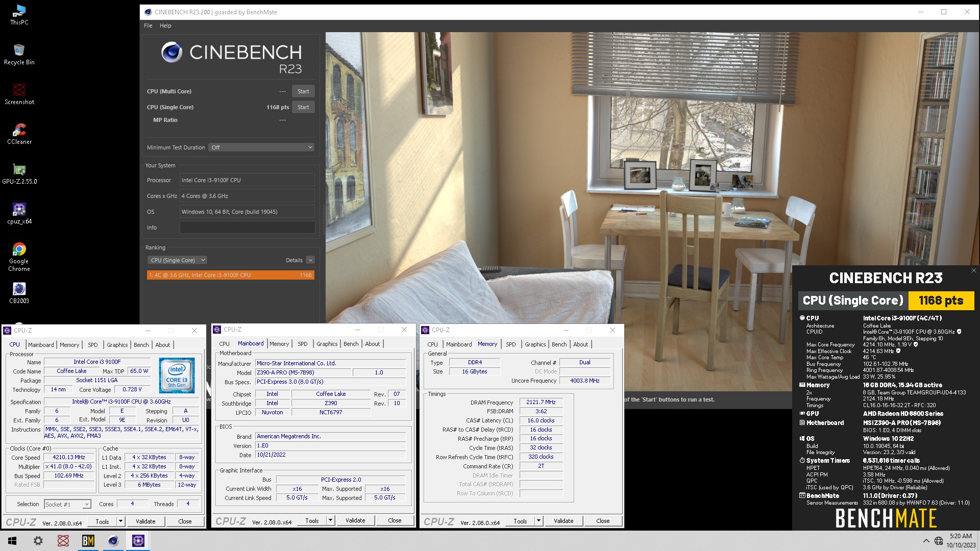Click the BIOS date 10/21/2022 field
Image resolution: width=980 pixels, height=551 pixels.
[x=331, y=455]
